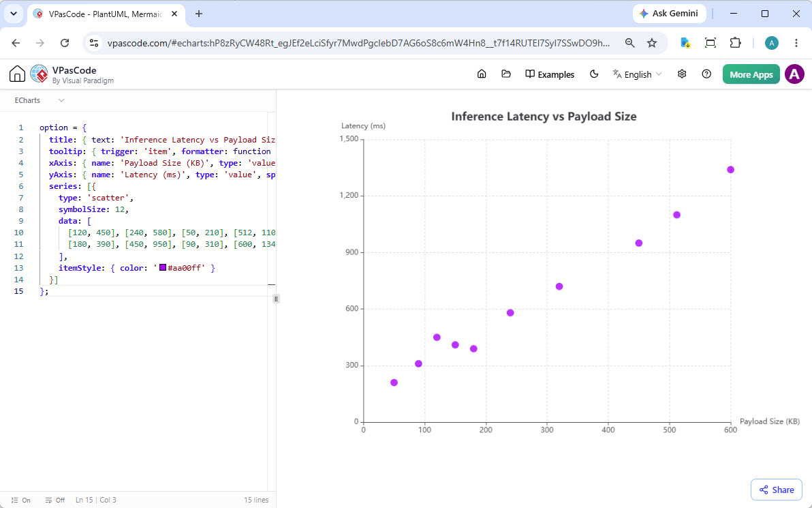Image resolution: width=812 pixels, height=508 pixels.
Task: Open settings via the gear icon
Action: [x=682, y=74]
